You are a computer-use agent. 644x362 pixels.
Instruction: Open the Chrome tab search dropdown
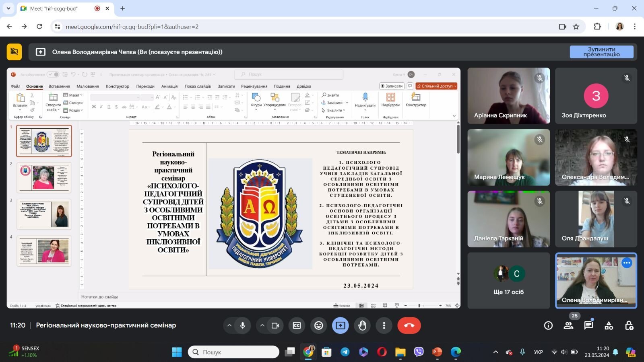[8, 8]
